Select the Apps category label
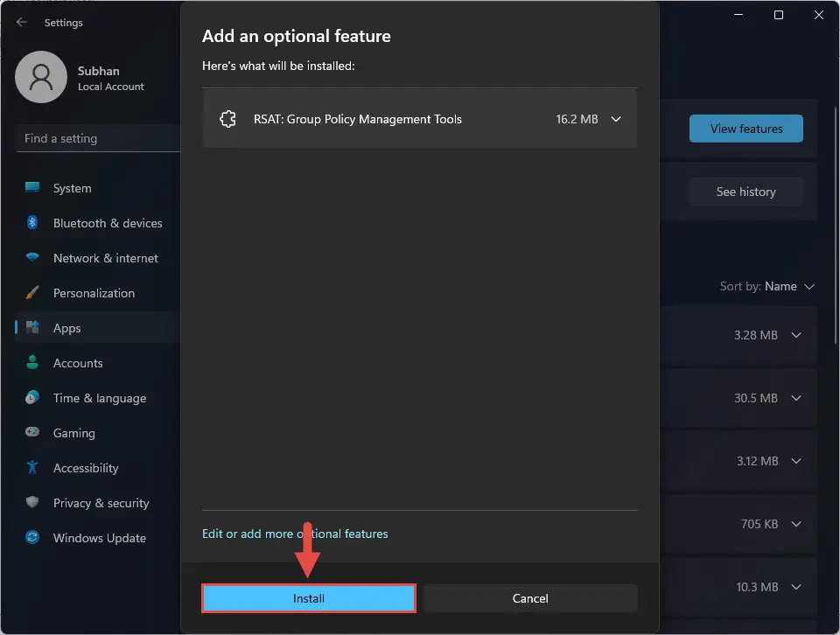Screen dimensions: 840x635 tap(67, 328)
